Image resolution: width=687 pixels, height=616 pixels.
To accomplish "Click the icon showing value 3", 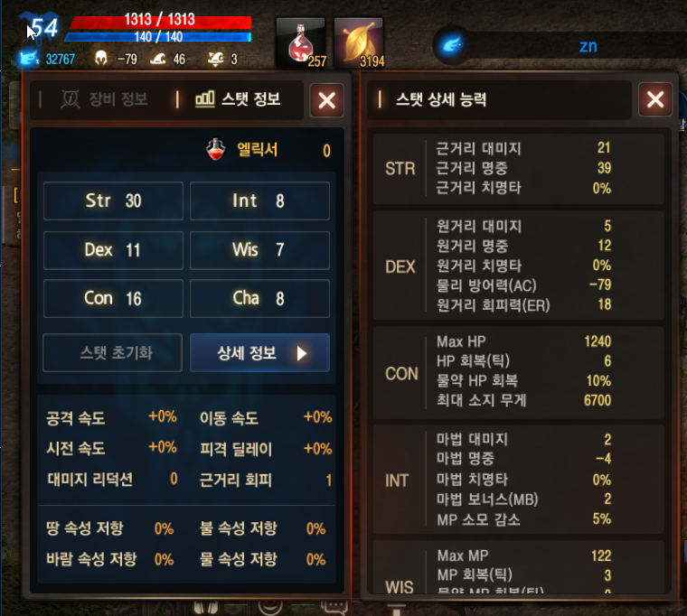I will click(x=215, y=59).
